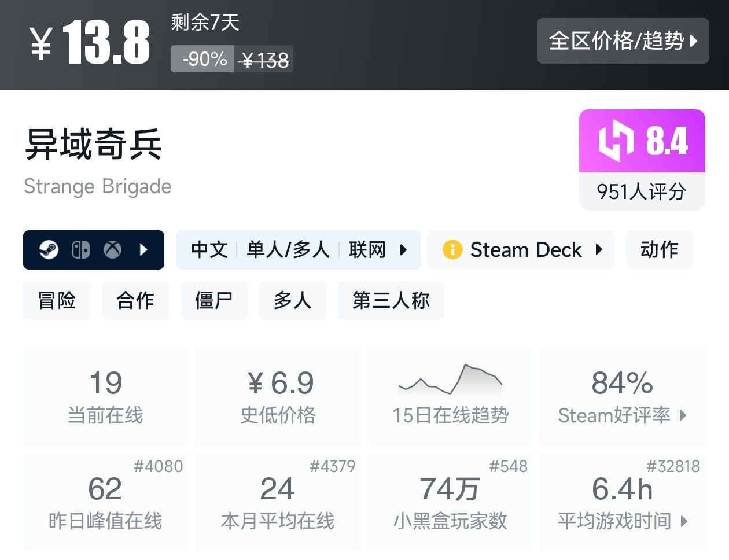The image size is (729, 560).
Task: Select the 合作 tag
Action: [x=135, y=301]
